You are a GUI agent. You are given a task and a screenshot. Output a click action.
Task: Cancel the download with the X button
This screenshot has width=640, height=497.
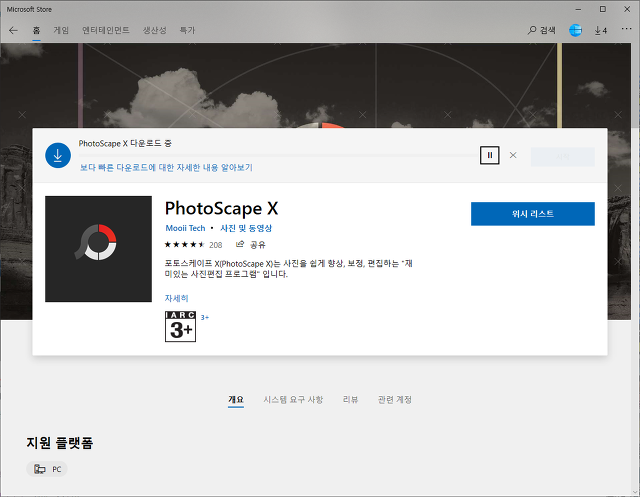point(513,155)
